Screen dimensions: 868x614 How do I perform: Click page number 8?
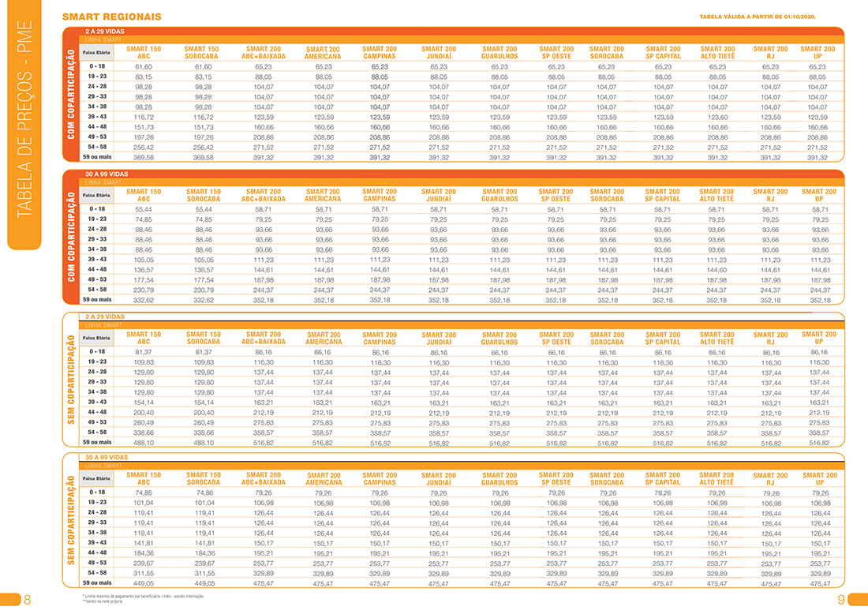(27, 600)
